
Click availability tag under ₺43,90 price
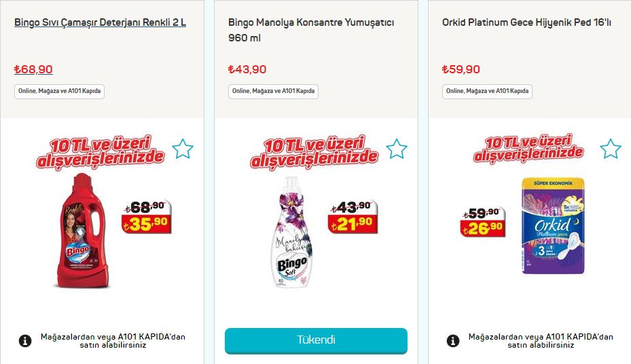point(273,91)
